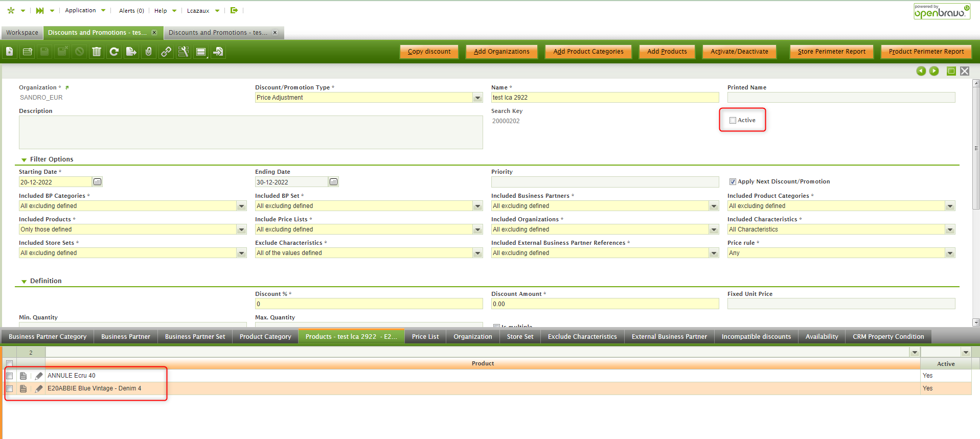
Task: Click the Name input field
Action: click(605, 98)
